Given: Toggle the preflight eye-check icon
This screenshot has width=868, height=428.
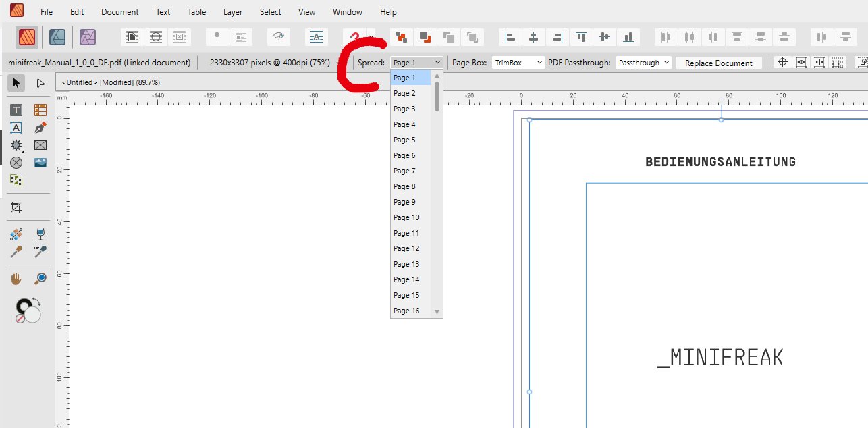Looking at the screenshot, I should pyautogui.click(x=278, y=37).
